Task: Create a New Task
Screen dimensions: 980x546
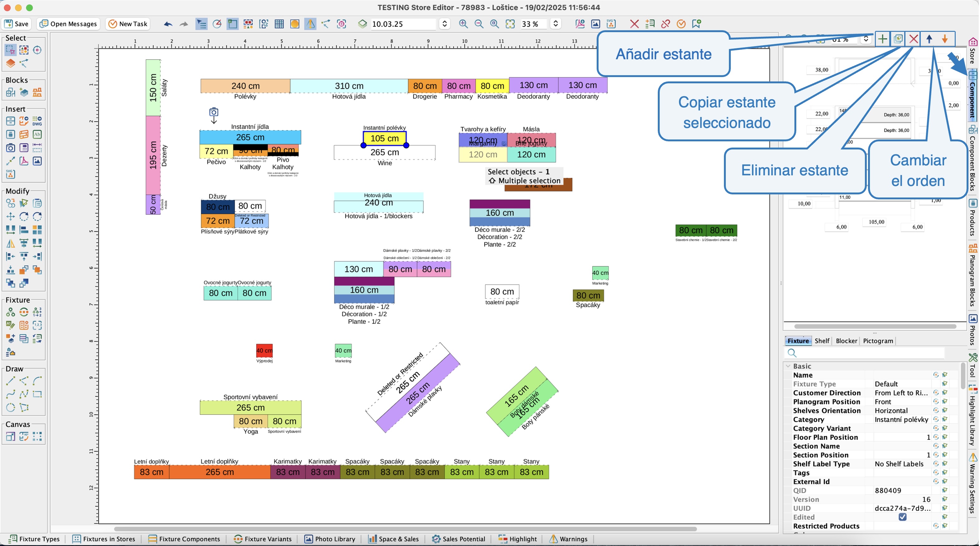Action: pyautogui.click(x=128, y=24)
